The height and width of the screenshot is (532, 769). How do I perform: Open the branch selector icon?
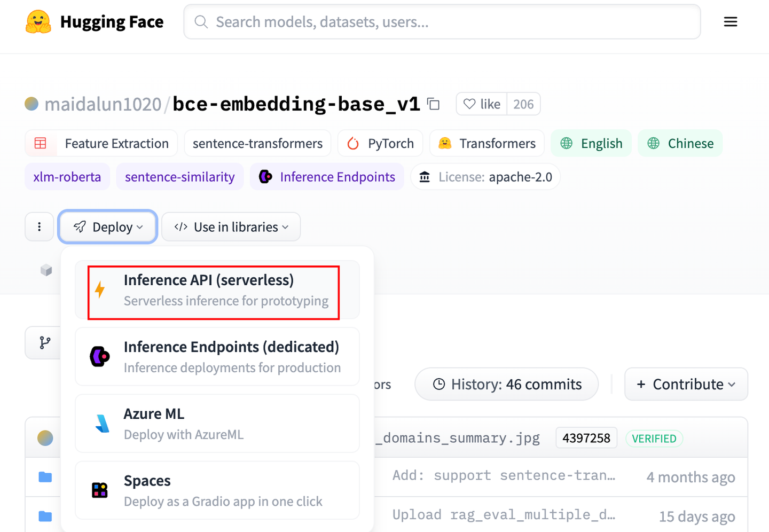(44, 342)
